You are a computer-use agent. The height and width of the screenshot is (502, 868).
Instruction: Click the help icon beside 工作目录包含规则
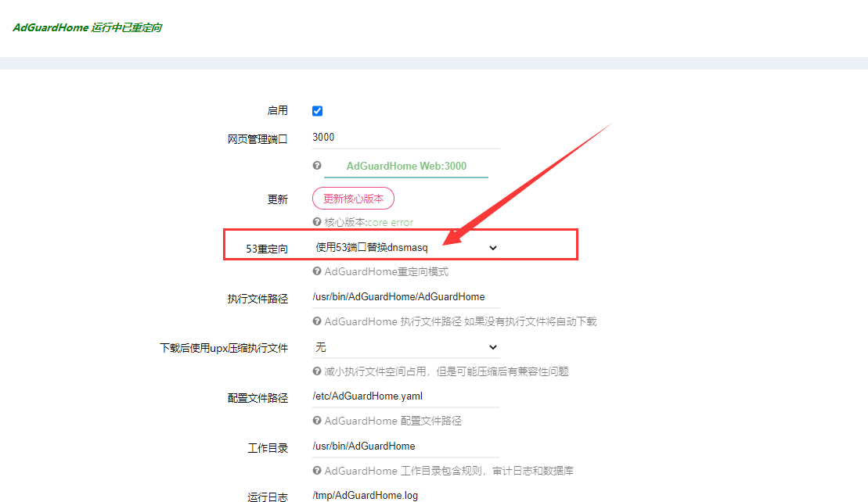[317, 471]
